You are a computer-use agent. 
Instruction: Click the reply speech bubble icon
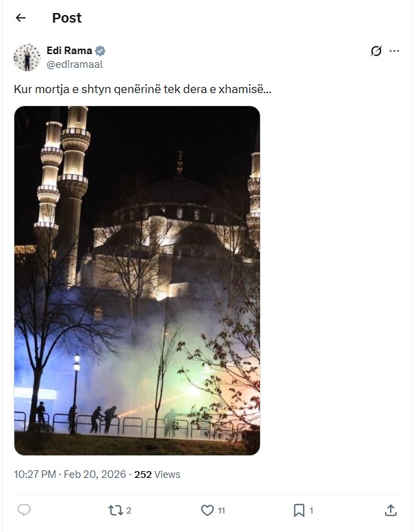(x=24, y=510)
